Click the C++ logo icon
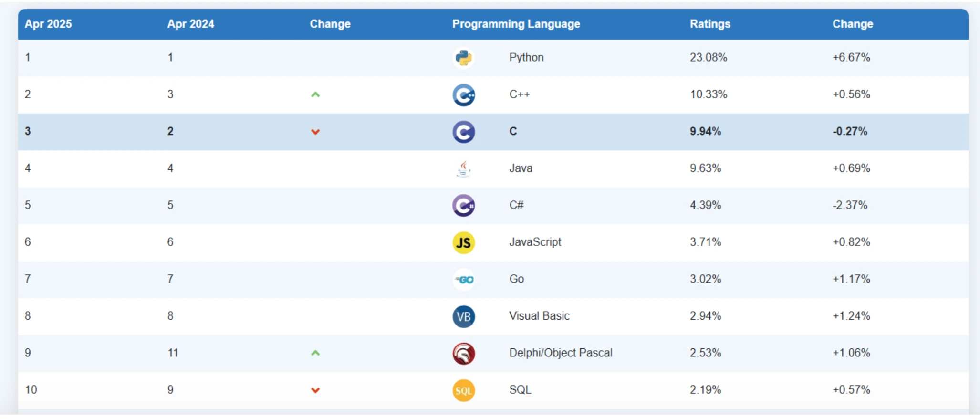Viewport: 980px width, 419px height. coord(463,95)
